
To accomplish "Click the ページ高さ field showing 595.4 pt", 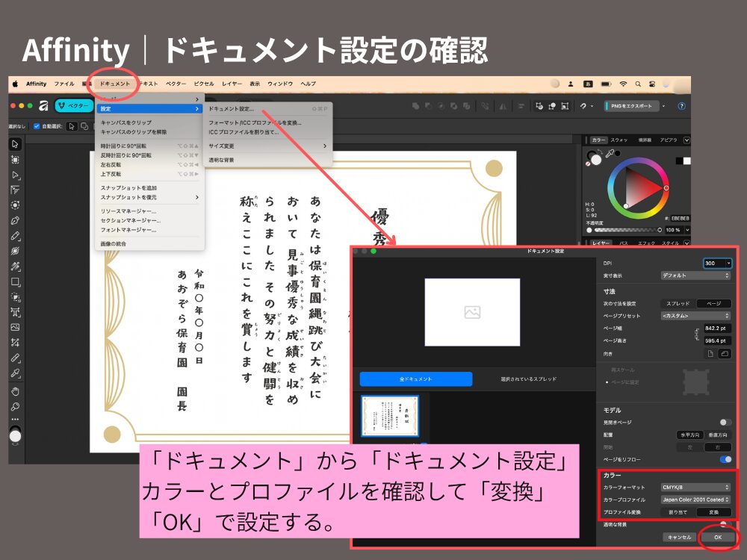I will 717,340.
